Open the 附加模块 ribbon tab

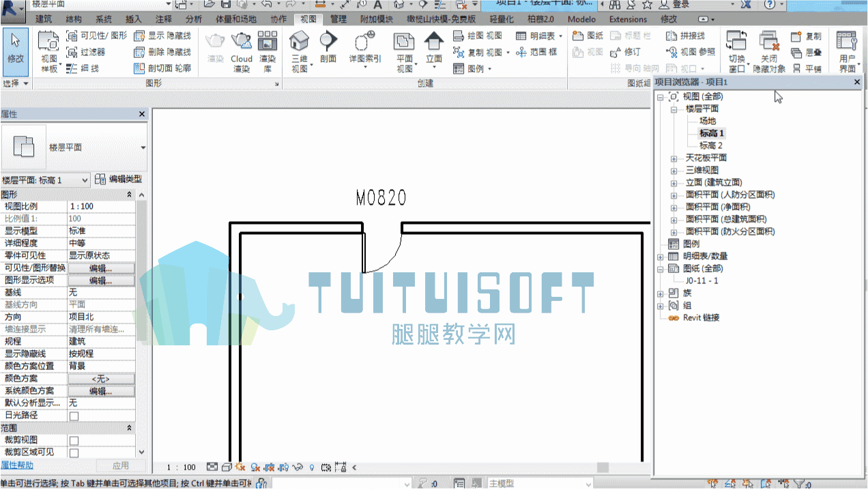pos(375,19)
